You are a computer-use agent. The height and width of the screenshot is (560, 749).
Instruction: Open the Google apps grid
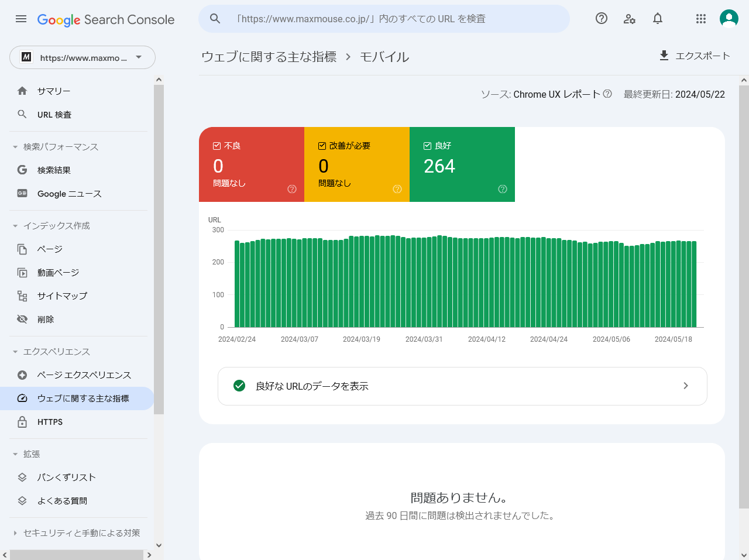point(701,19)
